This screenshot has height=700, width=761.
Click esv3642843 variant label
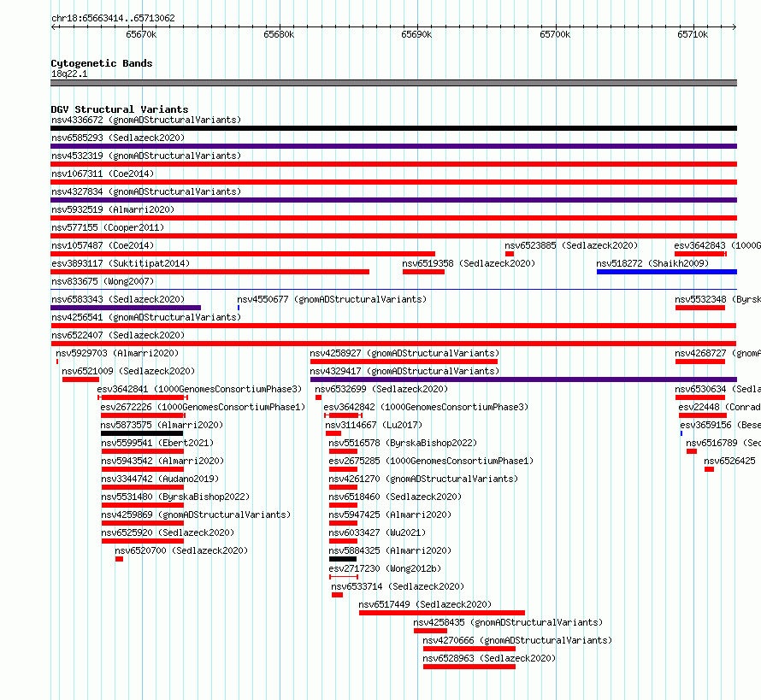tap(717, 245)
